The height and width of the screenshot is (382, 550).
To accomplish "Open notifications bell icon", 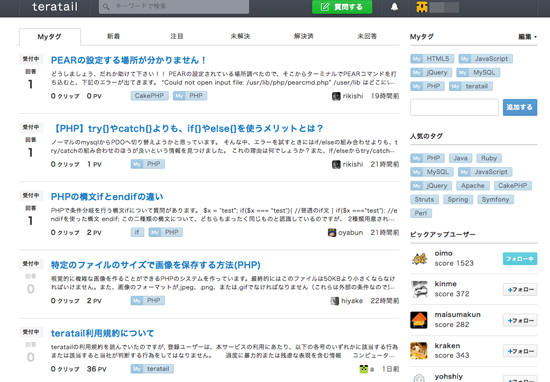I will tap(394, 7).
